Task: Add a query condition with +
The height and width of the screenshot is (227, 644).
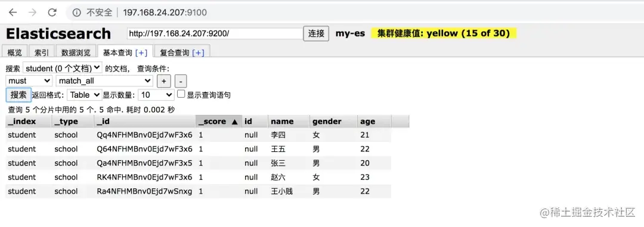Action: pyautogui.click(x=163, y=81)
